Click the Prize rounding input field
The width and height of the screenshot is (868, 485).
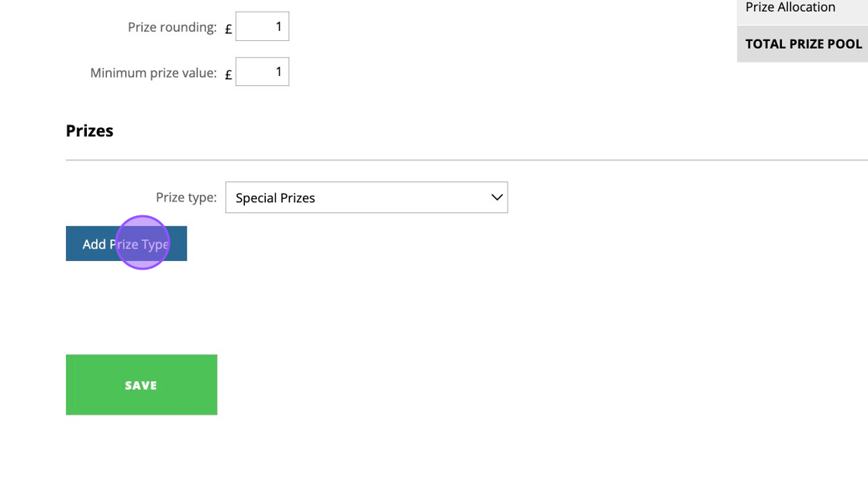262,26
